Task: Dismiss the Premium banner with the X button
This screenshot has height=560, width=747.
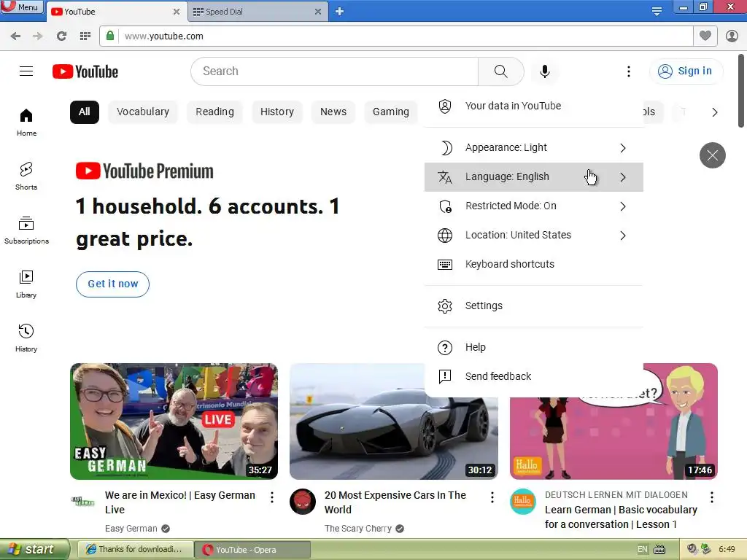Action: (x=712, y=155)
